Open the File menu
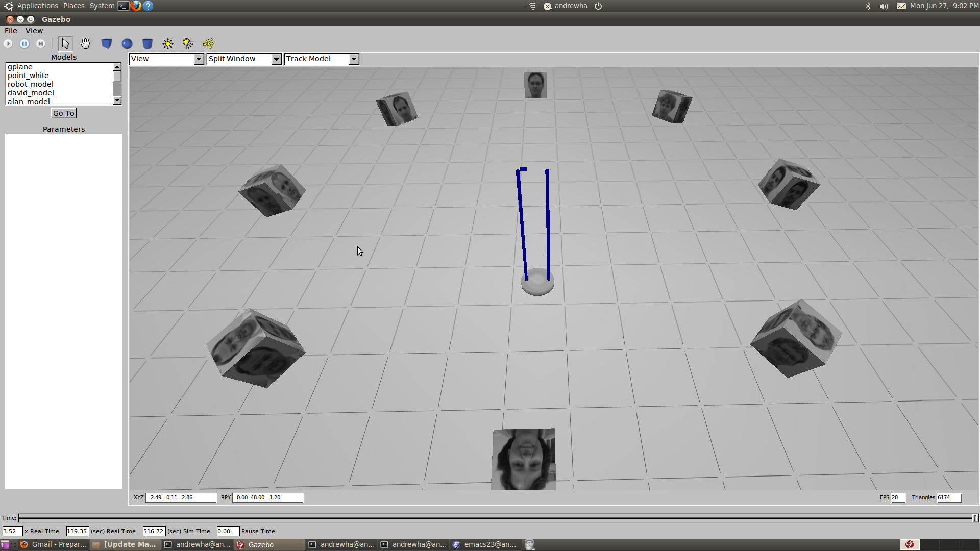The height and width of the screenshot is (551, 980). click(10, 31)
